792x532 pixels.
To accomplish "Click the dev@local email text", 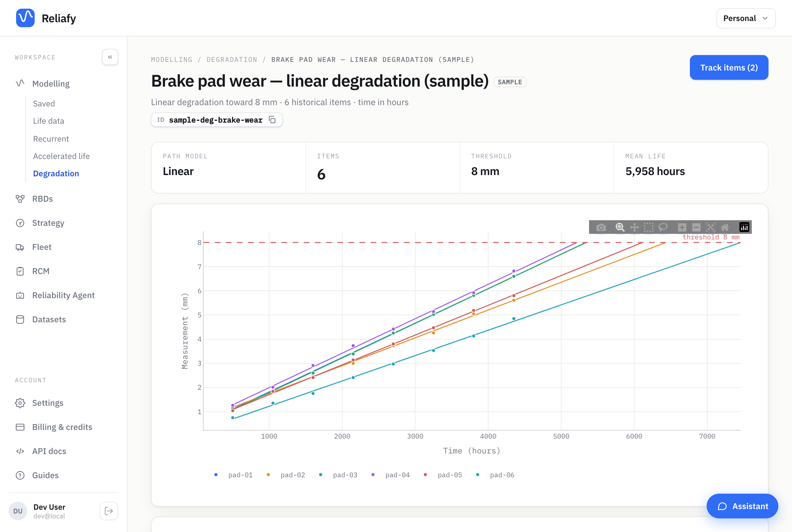I will tap(49, 516).
